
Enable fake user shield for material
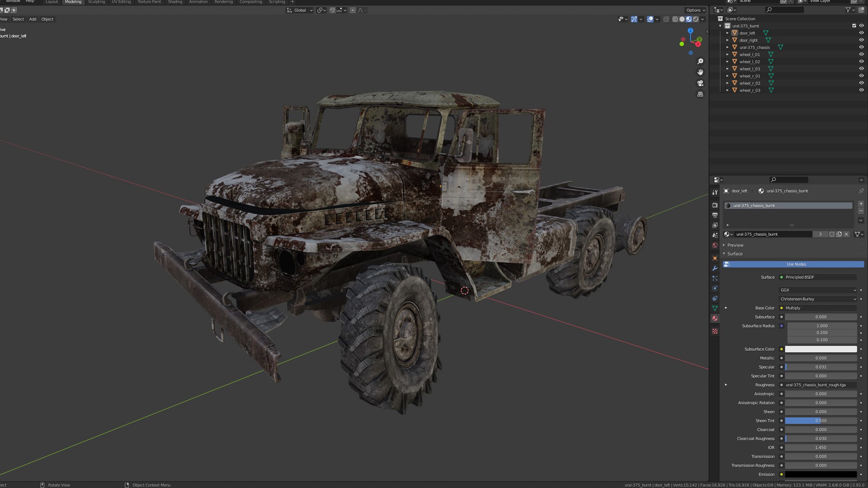point(831,234)
